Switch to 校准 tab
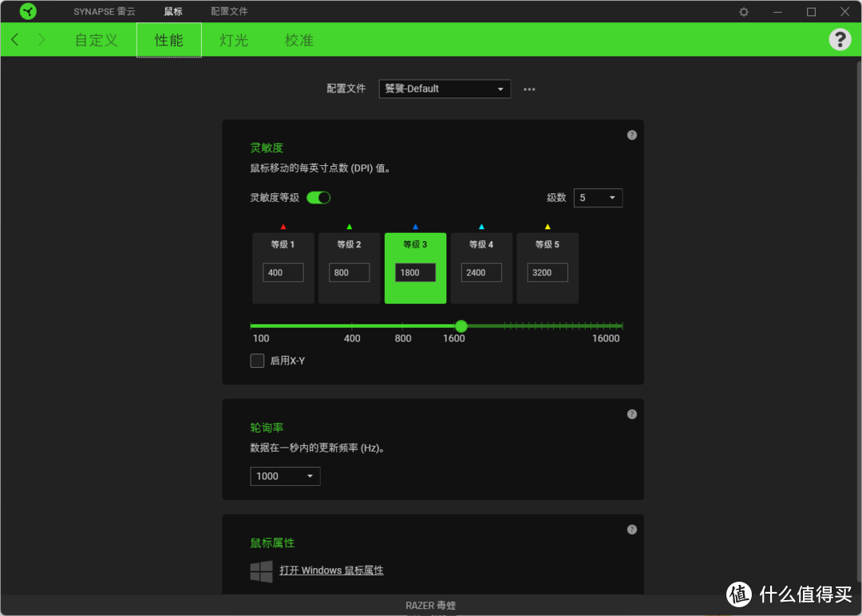Image resolution: width=862 pixels, height=616 pixels. pyautogui.click(x=299, y=40)
